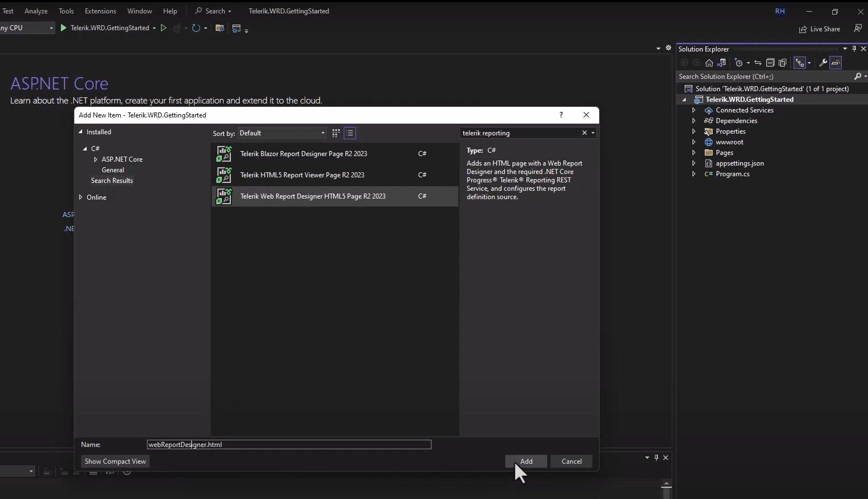Expand the wwwroot folder
Viewport: 868px width, 499px height.
(693, 142)
